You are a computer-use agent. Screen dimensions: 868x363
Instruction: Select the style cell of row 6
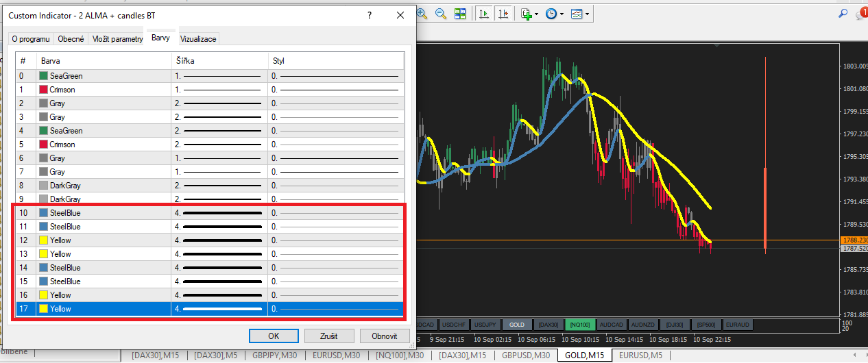pos(335,158)
